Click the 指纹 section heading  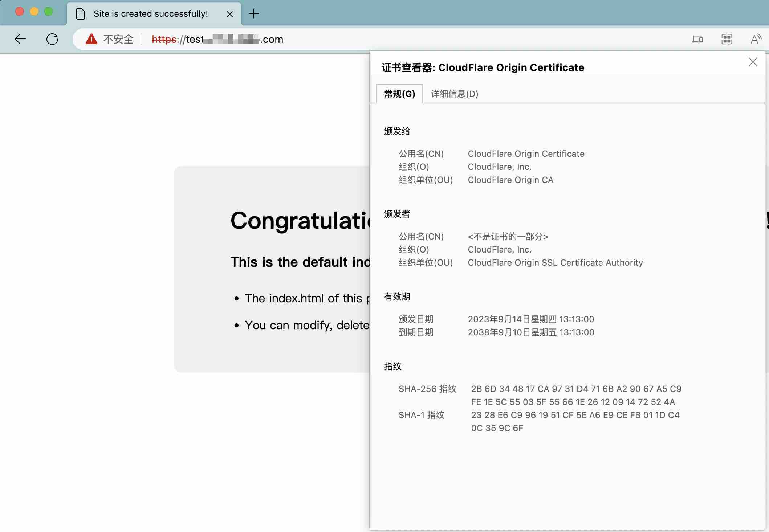coord(393,367)
